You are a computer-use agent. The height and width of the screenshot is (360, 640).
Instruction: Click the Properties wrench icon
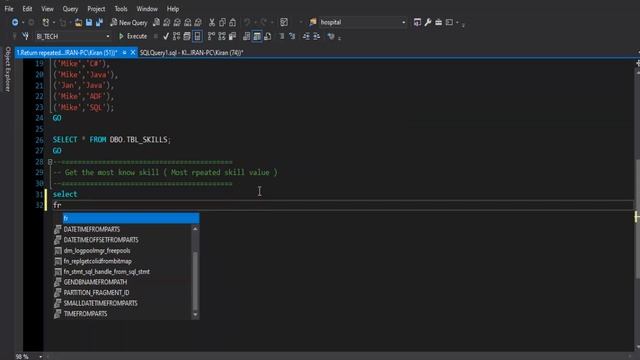click(x=428, y=22)
